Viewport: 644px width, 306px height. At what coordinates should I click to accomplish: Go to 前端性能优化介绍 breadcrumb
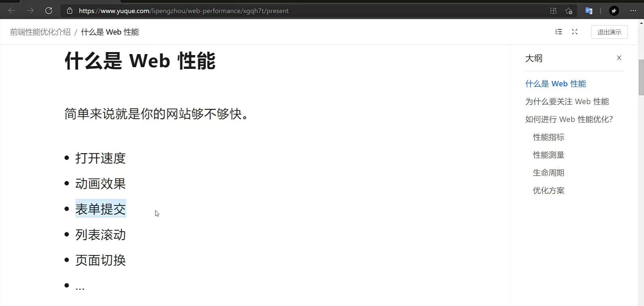[40, 32]
